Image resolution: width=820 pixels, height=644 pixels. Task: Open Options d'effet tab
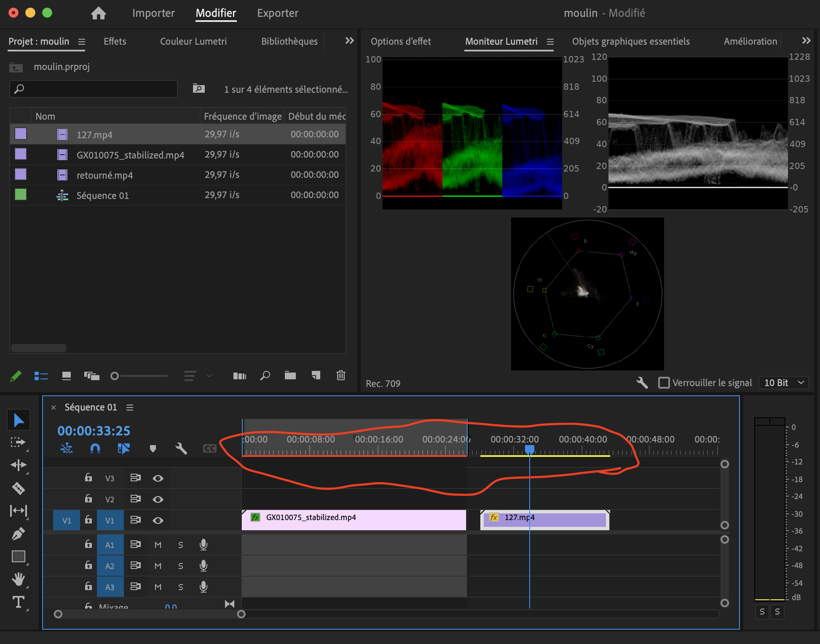coord(401,41)
